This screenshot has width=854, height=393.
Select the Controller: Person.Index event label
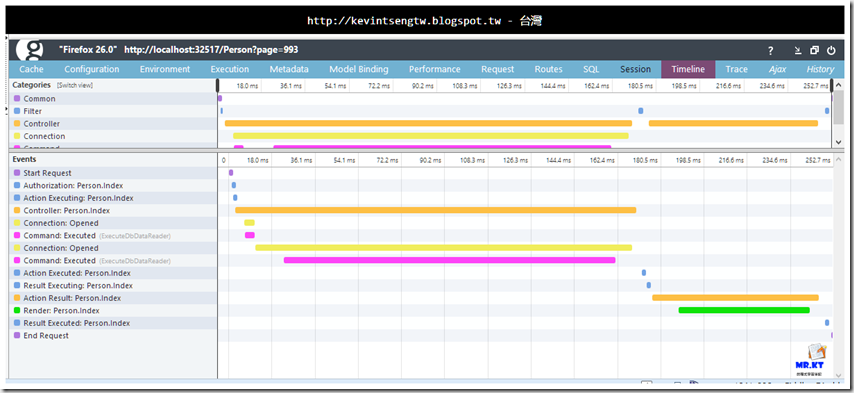click(x=66, y=211)
